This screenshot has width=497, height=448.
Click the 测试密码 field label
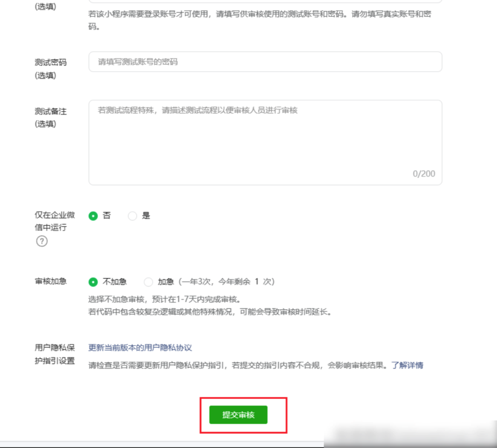click(50, 63)
